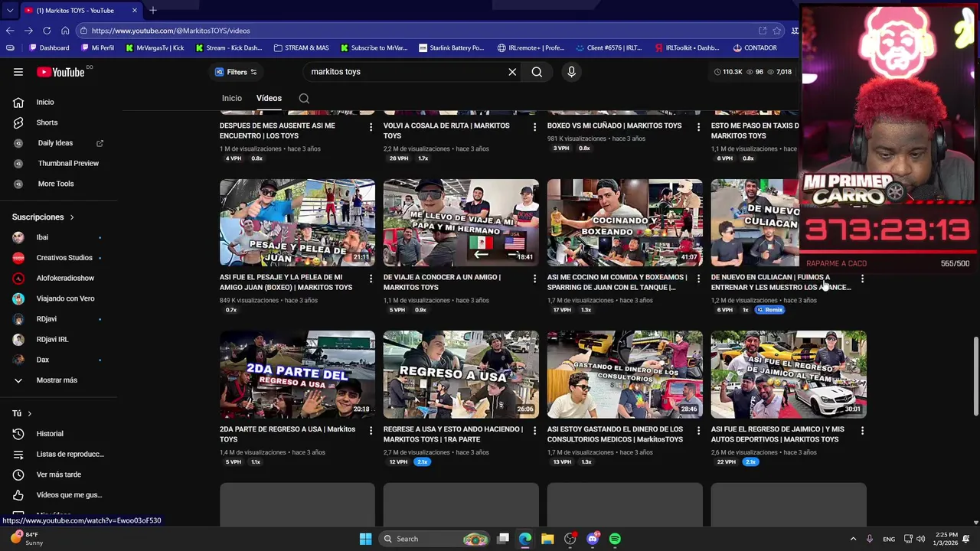980x551 pixels.
Task: Open Dashboard bookmark
Action: click(x=48, y=47)
